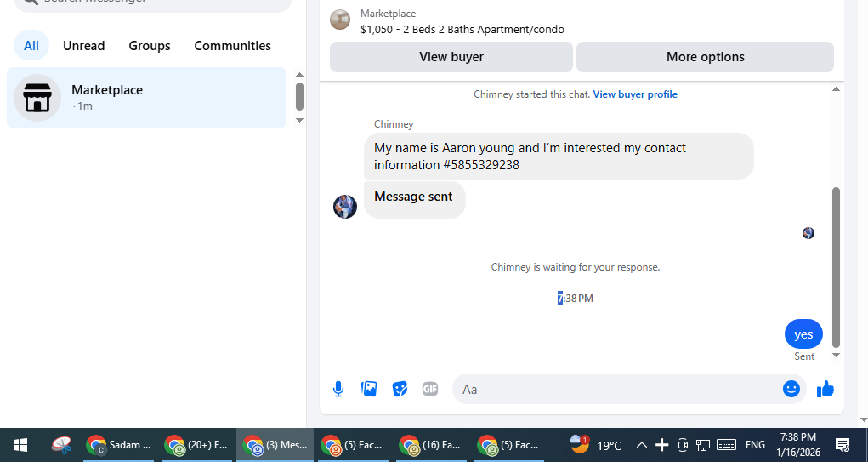
Task: Switch to the (20+) F... Chrome taskbar window
Action: 196,445
